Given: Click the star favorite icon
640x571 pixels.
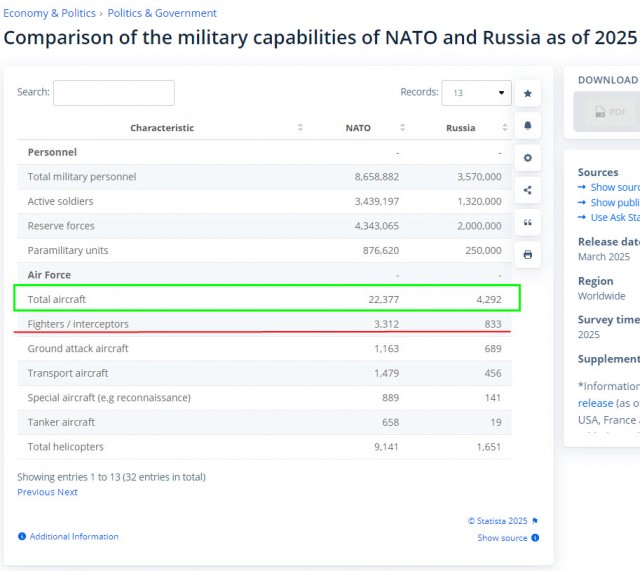Looking at the screenshot, I should (527, 94).
